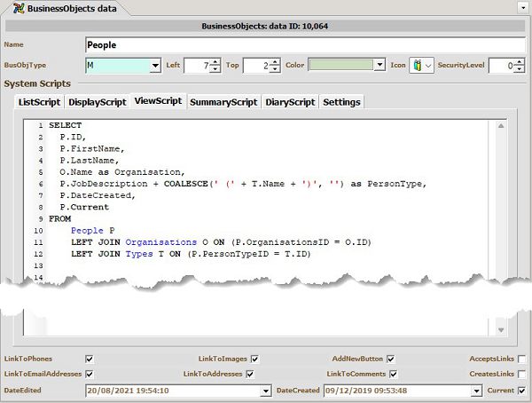Click the DateCreated value 09/12/2019 09:53:48

pos(366,391)
